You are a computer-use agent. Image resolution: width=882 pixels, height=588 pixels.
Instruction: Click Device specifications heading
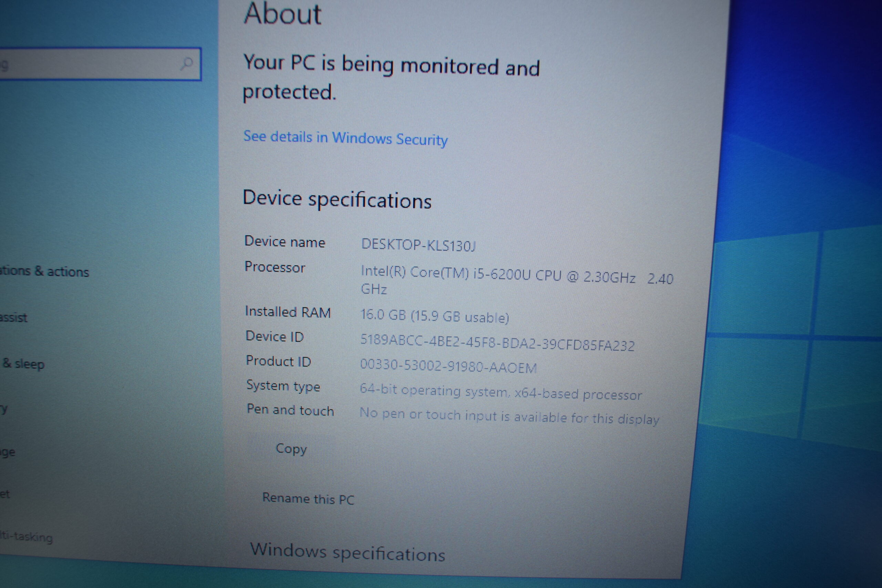pos(337,199)
